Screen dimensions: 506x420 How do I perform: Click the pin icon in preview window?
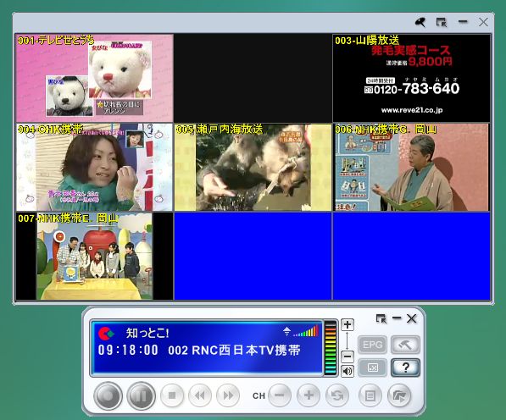click(420, 22)
